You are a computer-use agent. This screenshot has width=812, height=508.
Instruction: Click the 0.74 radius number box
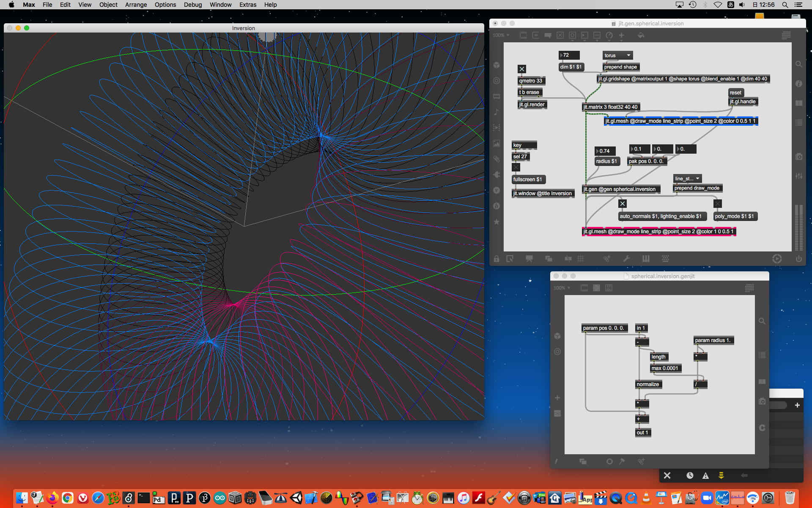point(605,151)
